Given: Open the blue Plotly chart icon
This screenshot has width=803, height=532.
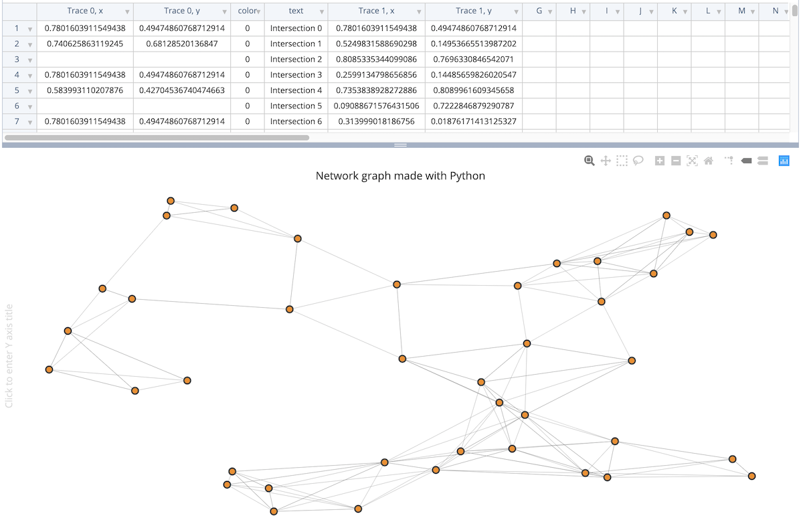Looking at the screenshot, I should 784,161.
